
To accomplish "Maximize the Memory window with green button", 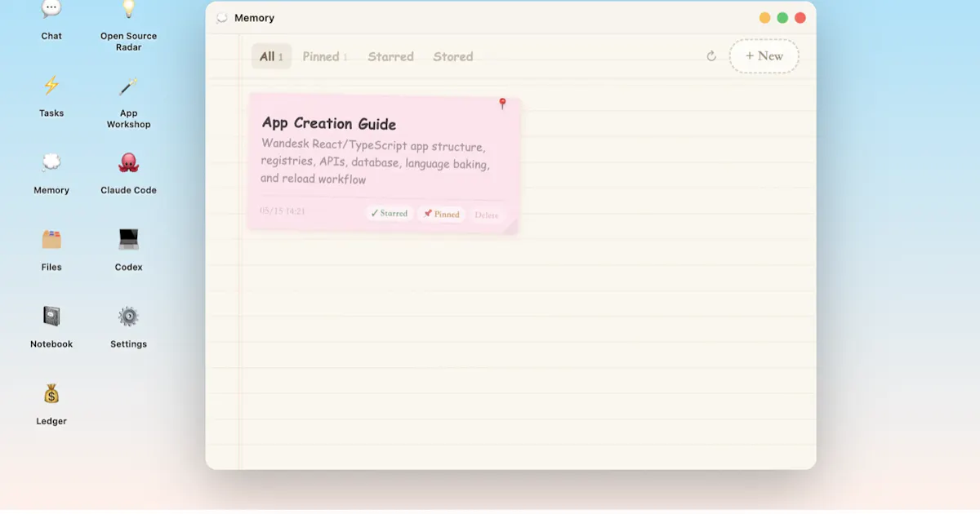I will click(782, 18).
